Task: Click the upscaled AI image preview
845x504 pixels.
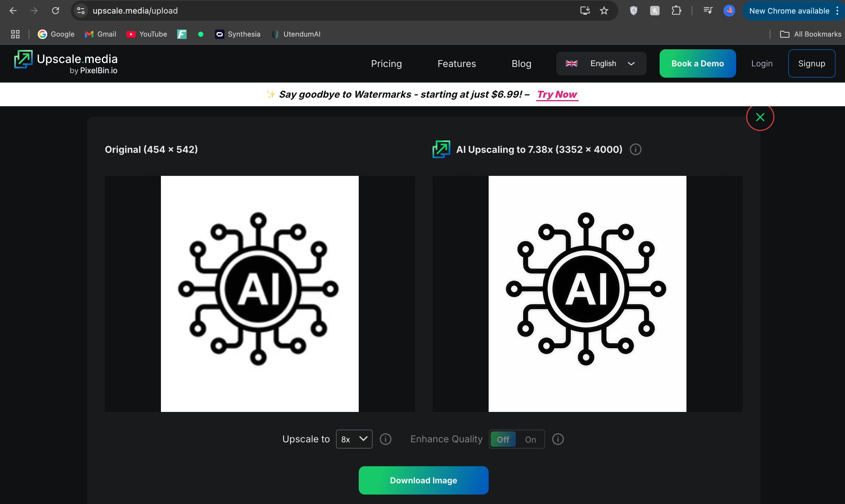Action: tap(587, 294)
